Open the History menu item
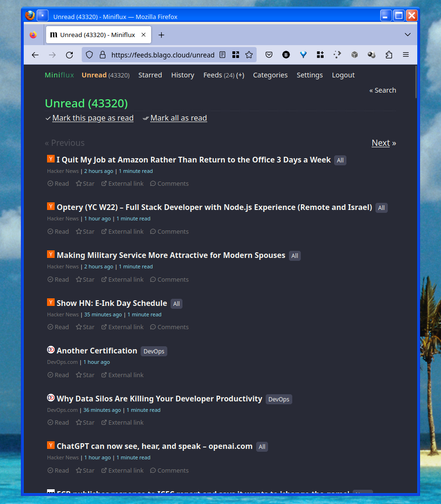The height and width of the screenshot is (504, 441). click(182, 75)
